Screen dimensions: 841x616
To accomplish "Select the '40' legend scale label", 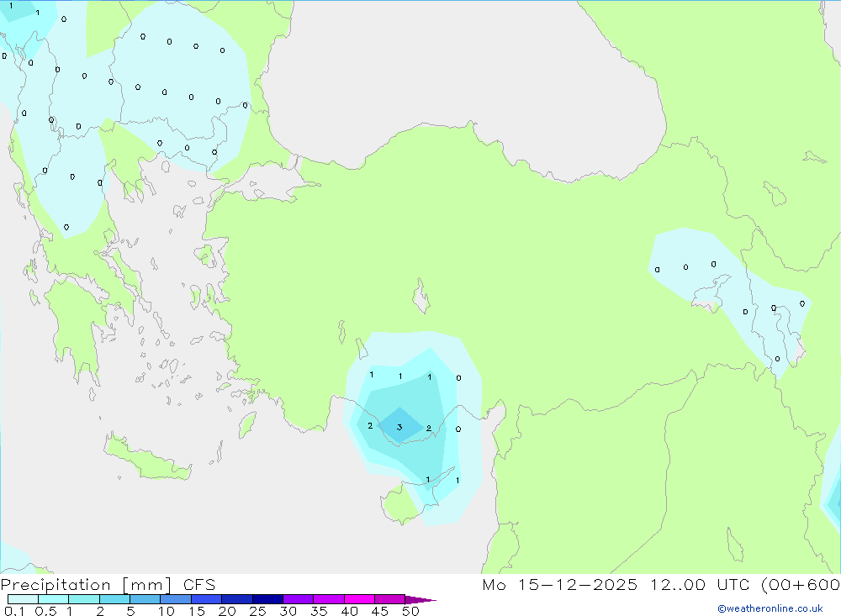I will tap(349, 611).
